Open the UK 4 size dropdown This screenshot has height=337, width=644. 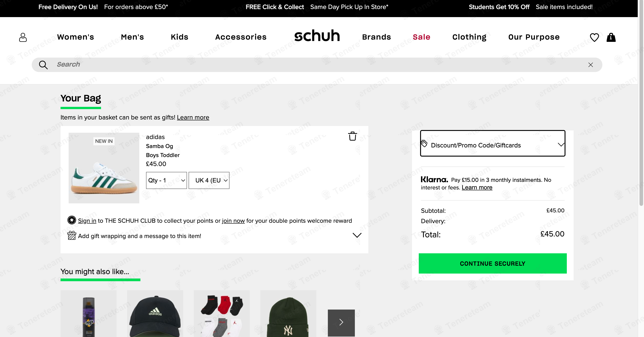tap(209, 180)
